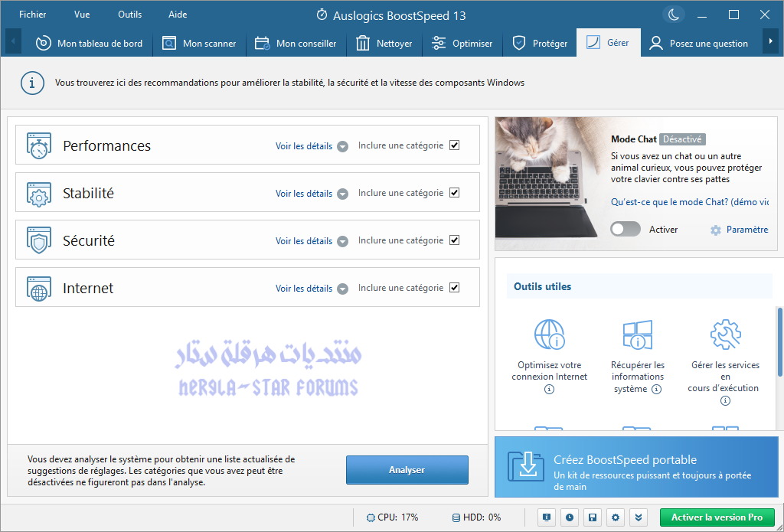Click the Désactivé status badge
The image size is (784, 532).
click(682, 139)
